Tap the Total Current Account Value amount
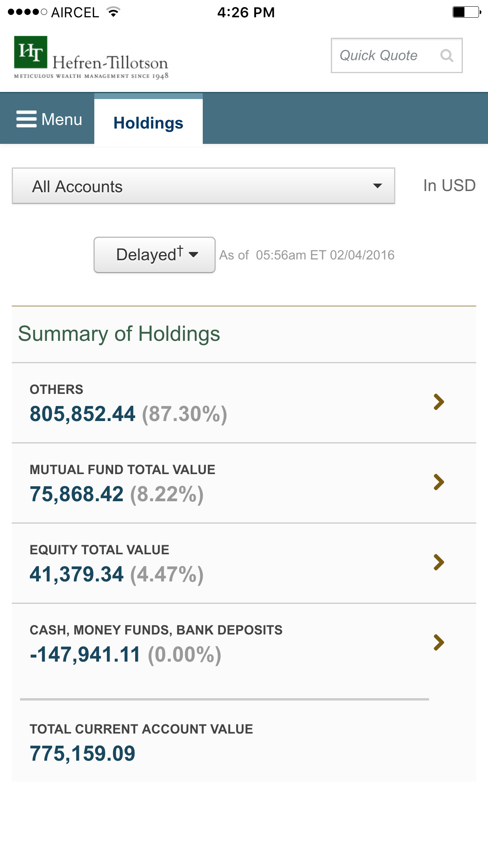 [83, 753]
